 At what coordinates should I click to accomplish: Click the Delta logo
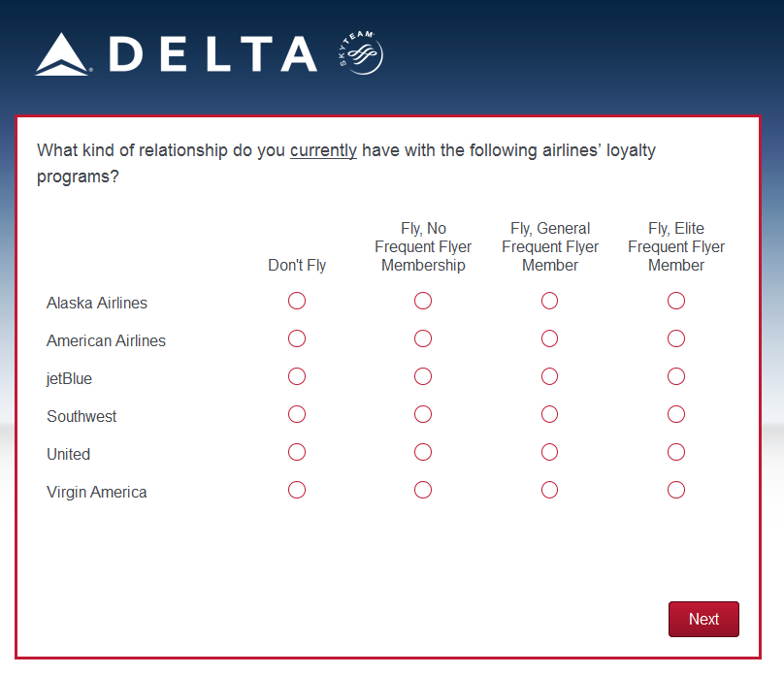tap(177, 54)
